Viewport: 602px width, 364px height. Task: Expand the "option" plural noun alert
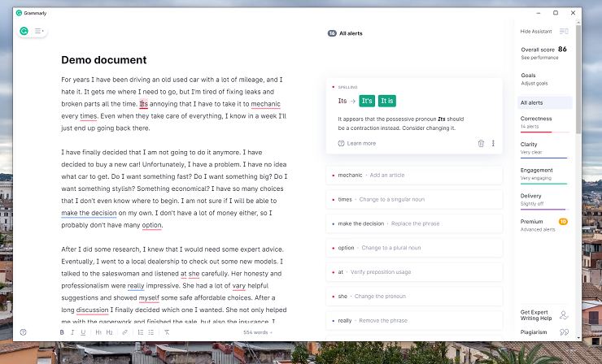tap(414, 248)
